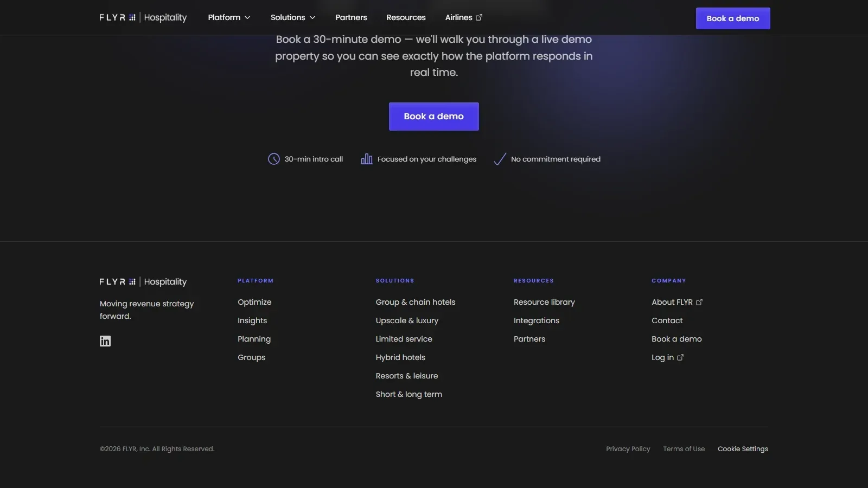Open the Planning footer link
The width and height of the screenshot is (868, 488).
pos(254,339)
